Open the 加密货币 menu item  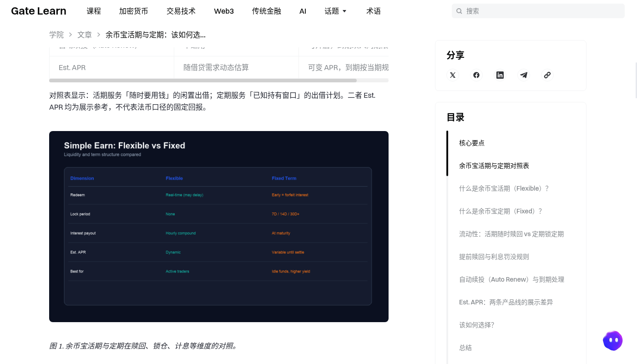134,11
